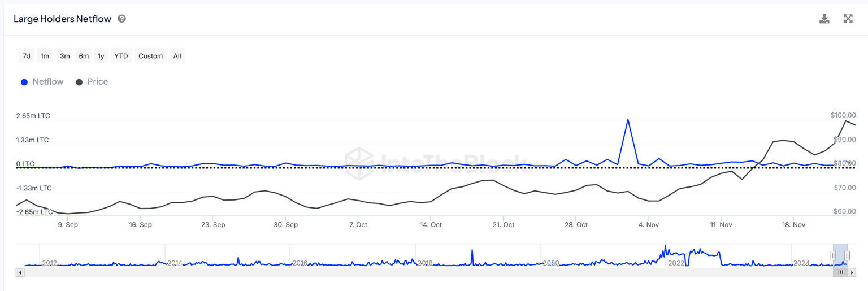The height and width of the screenshot is (291, 868).
Task: Switch to the 3m range
Action: [65, 56]
